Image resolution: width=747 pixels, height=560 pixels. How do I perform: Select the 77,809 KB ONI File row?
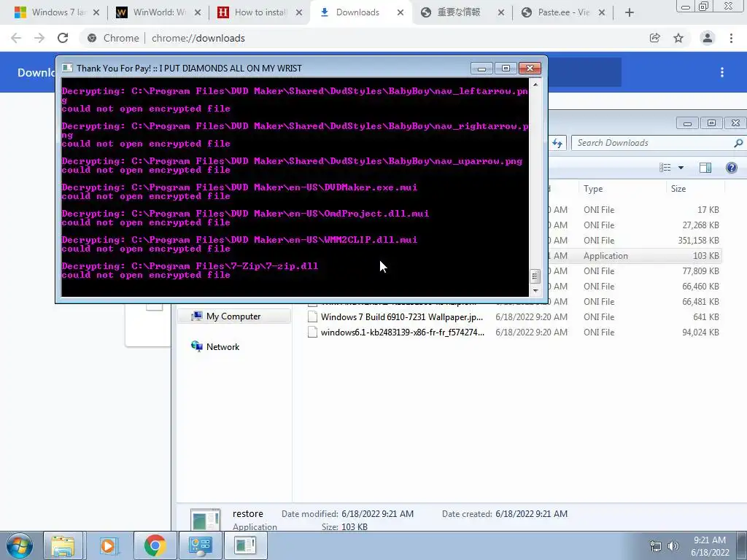(635, 271)
